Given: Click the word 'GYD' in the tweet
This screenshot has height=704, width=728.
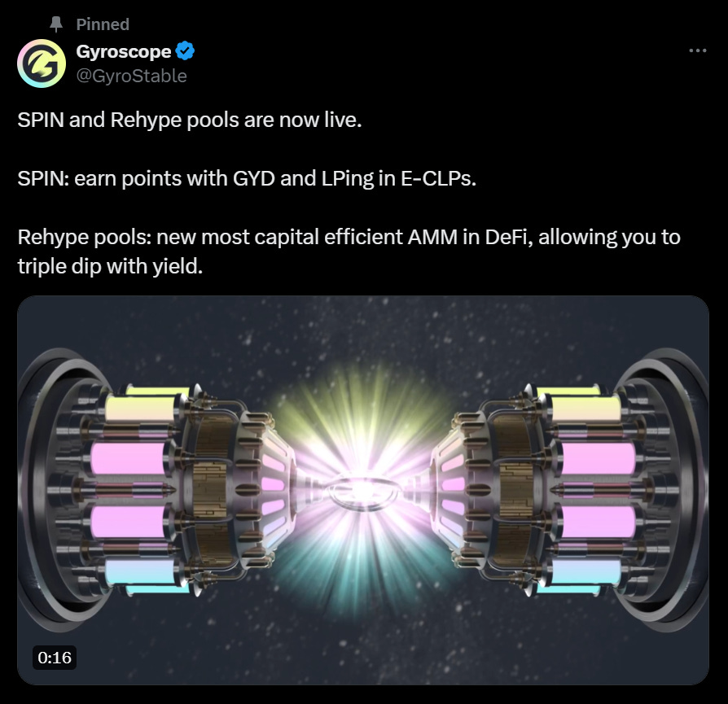Looking at the screenshot, I should coord(254,178).
